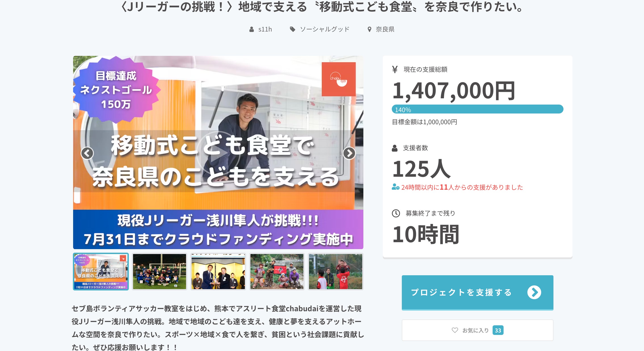Screen dimensions: 644x351
Task: Click the clock icon beside 募集終了まで残り
Action: point(396,213)
